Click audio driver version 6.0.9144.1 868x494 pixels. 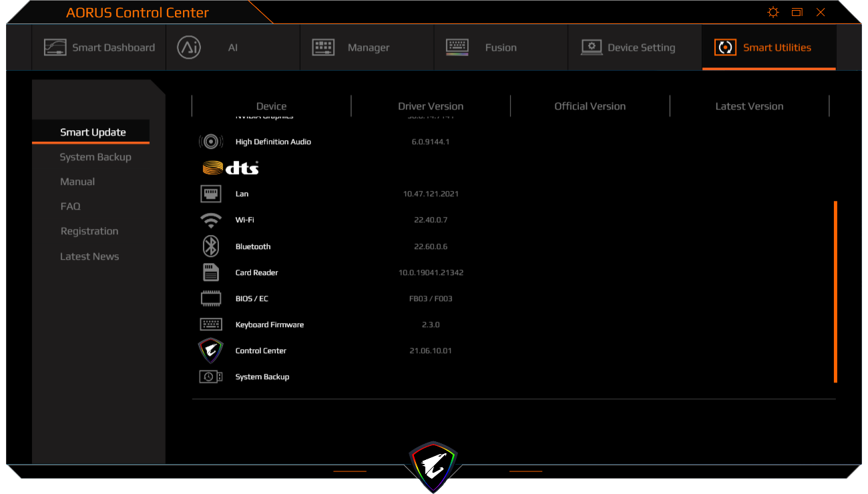click(431, 142)
